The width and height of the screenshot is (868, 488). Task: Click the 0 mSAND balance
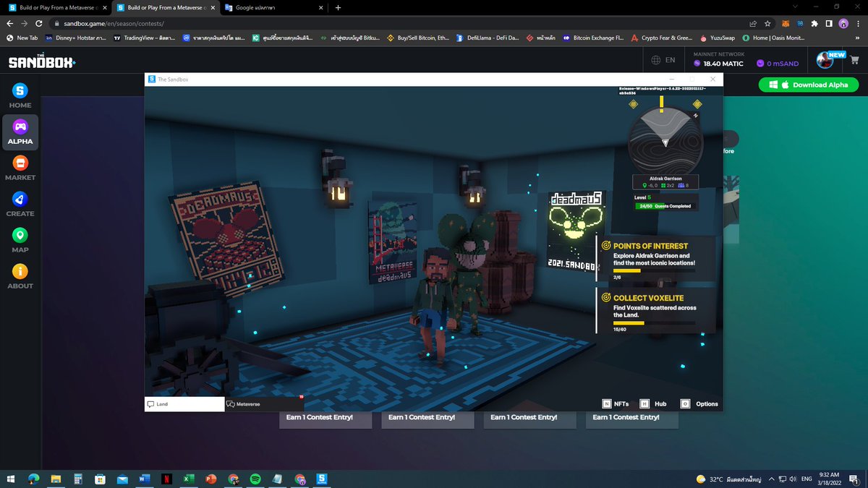778,64
